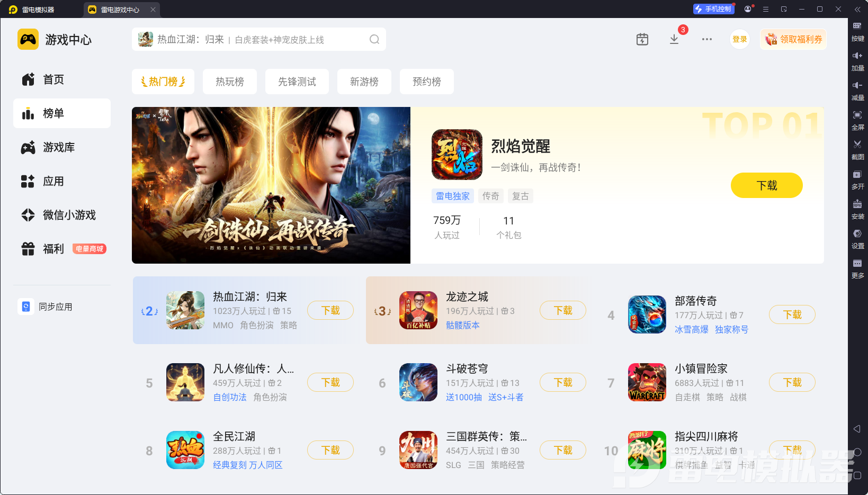Click the search magnifier icon
The height and width of the screenshot is (495, 868).
(374, 39)
